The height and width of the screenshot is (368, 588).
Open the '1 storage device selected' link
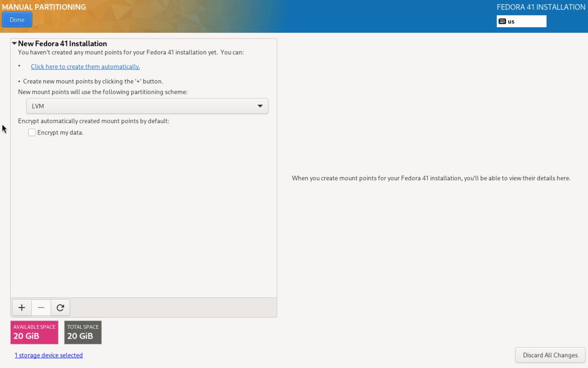[49, 355]
